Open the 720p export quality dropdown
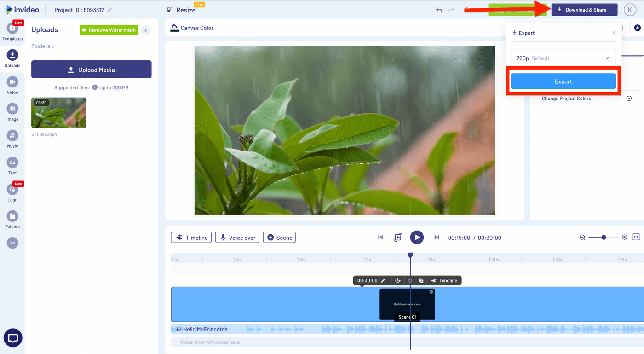Viewport: 644px width, 354px height. point(563,58)
